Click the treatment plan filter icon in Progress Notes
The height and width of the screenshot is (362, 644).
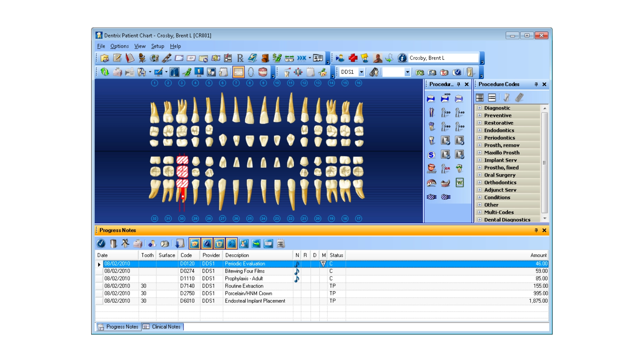(195, 244)
